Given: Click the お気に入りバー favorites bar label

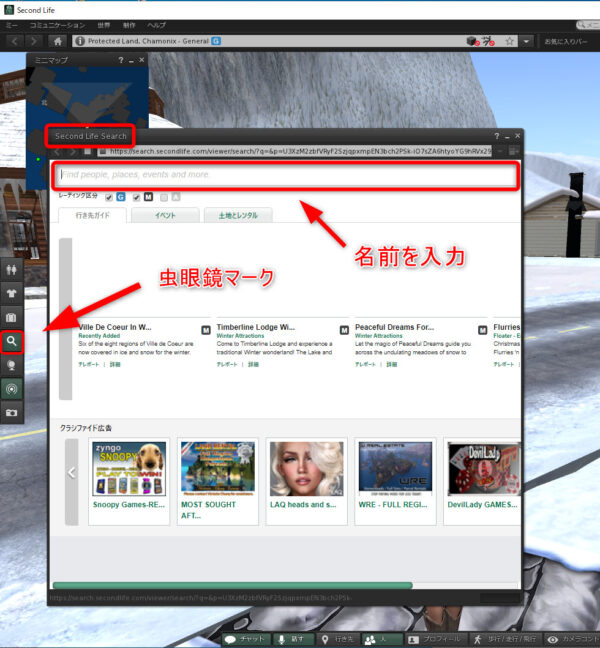Looking at the screenshot, I should point(565,41).
